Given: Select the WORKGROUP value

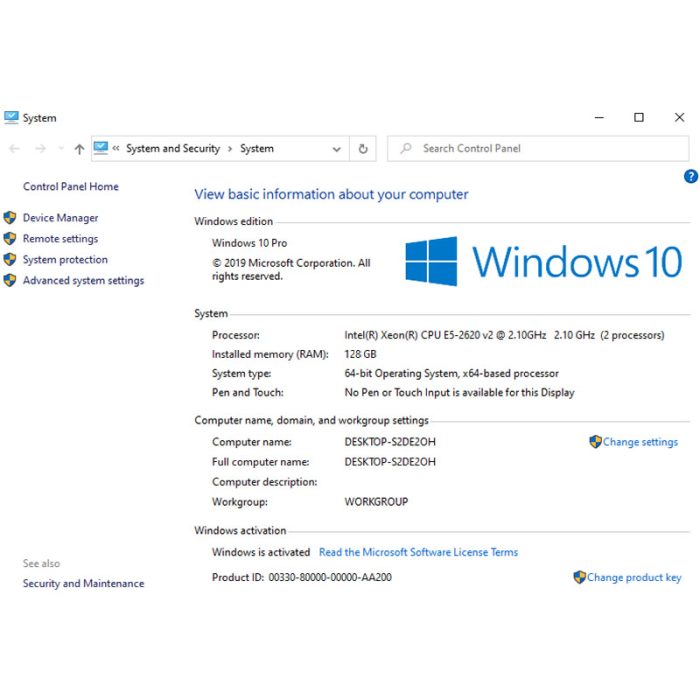Looking at the screenshot, I should point(376,502).
